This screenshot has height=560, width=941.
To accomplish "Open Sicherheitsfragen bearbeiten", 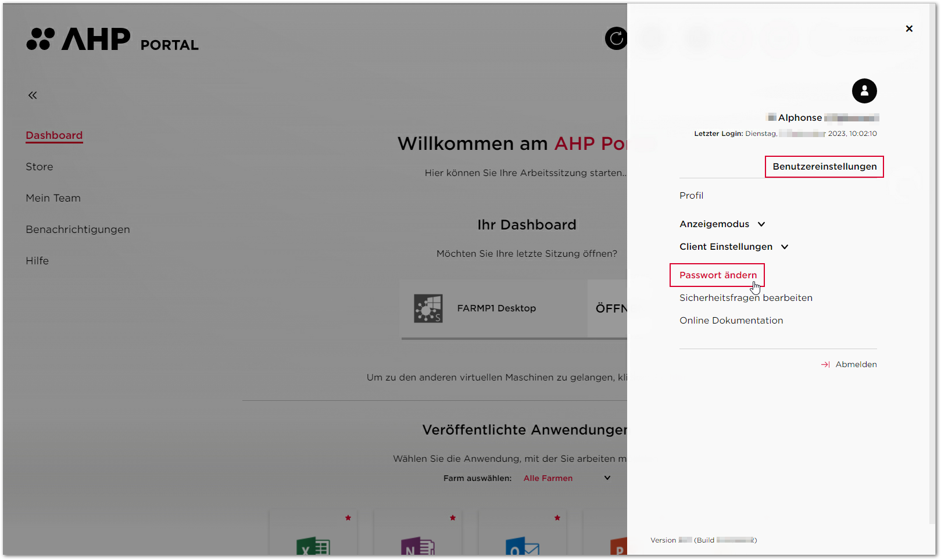I will 746,298.
